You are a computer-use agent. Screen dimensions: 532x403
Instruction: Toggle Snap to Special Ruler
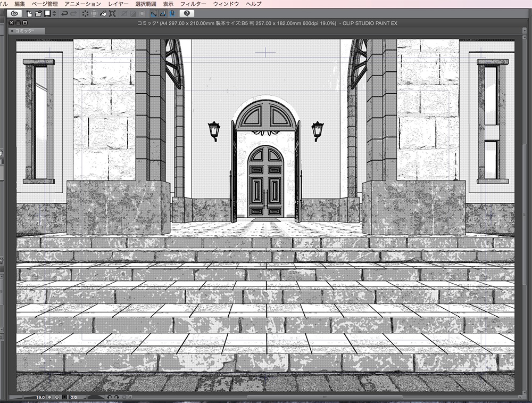click(163, 14)
